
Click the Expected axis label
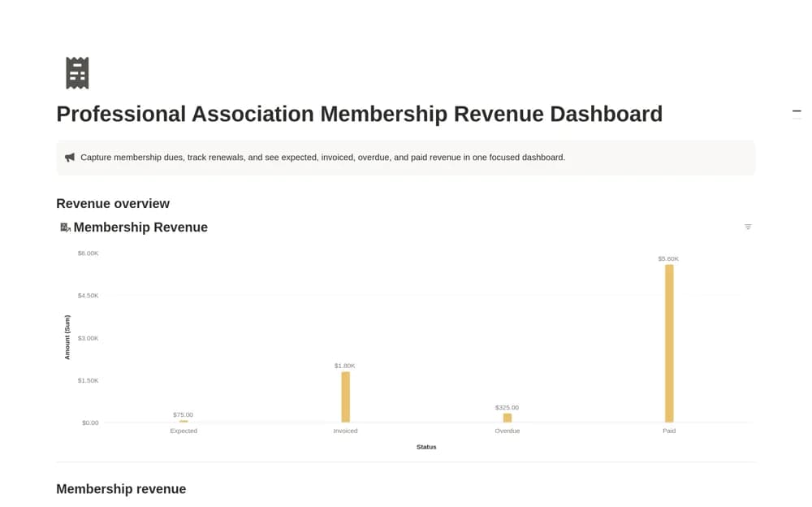[184, 431]
